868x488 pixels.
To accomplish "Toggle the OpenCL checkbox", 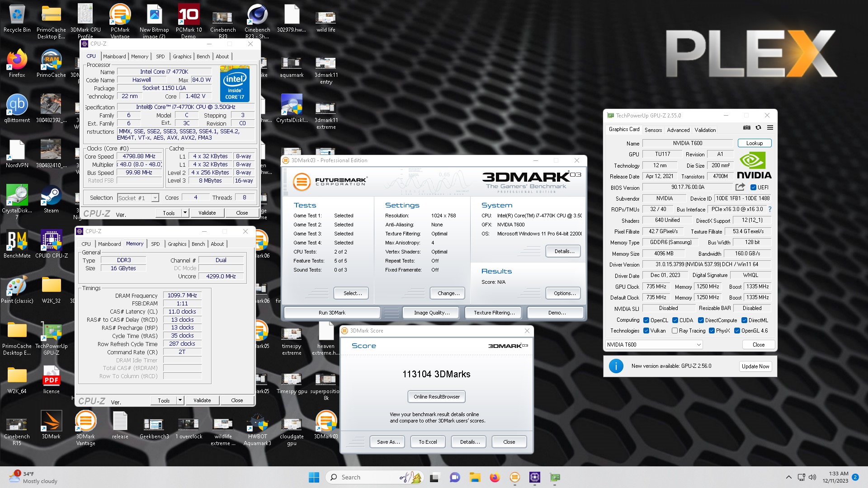I will coord(646,320).
